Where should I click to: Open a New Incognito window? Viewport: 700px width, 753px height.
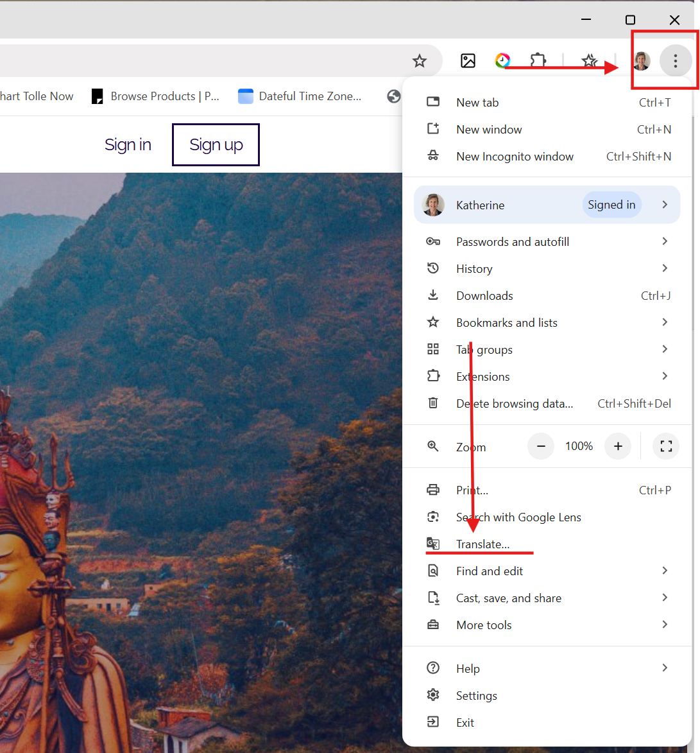tap(515, 156)
